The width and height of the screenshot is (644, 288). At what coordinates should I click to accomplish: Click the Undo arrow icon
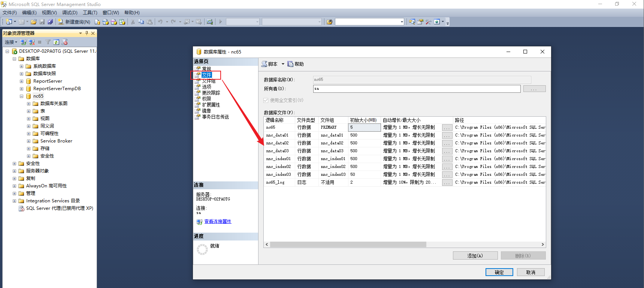coord(160,22)
